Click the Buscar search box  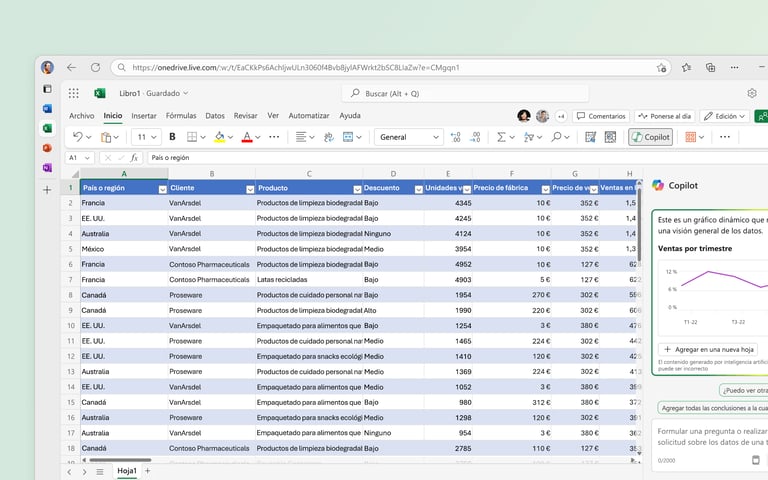click(465, 93)
